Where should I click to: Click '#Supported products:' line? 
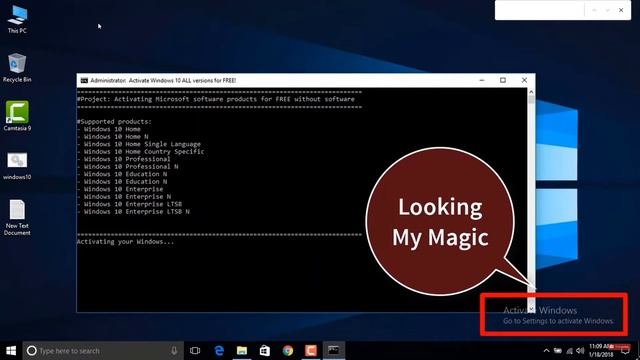pos(114,122)
